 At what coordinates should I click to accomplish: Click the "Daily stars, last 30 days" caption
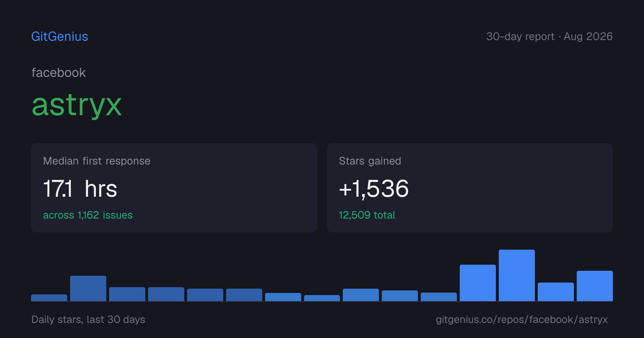click(88, 319)
